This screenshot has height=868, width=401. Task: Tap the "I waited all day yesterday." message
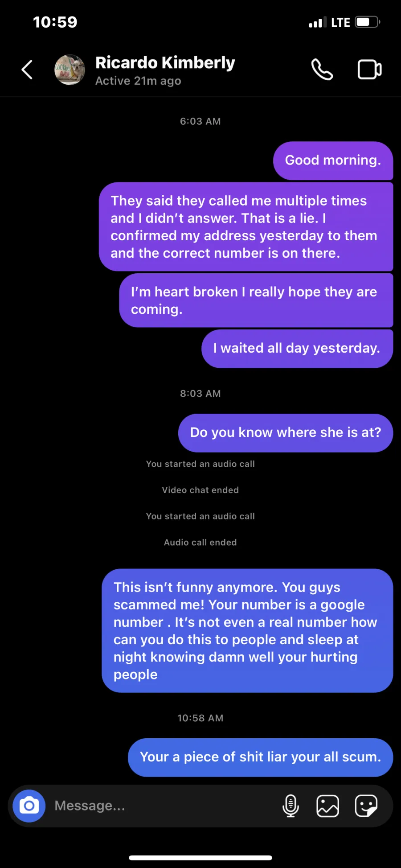click(x=297, y=349)
